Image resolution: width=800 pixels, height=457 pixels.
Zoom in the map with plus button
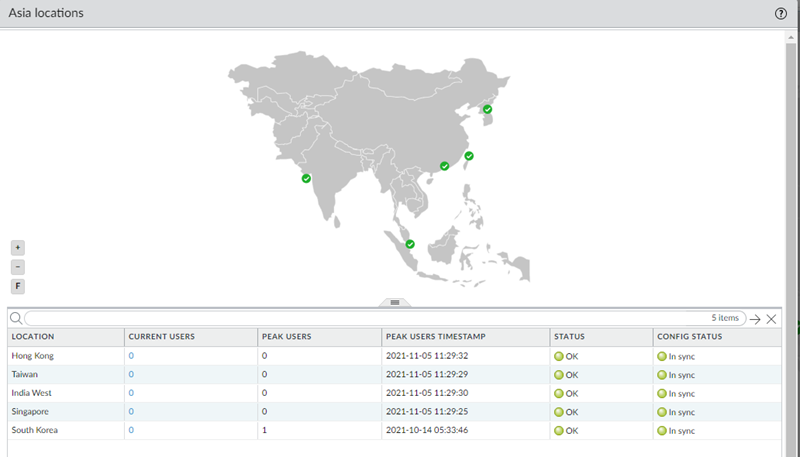click(18, 247)
